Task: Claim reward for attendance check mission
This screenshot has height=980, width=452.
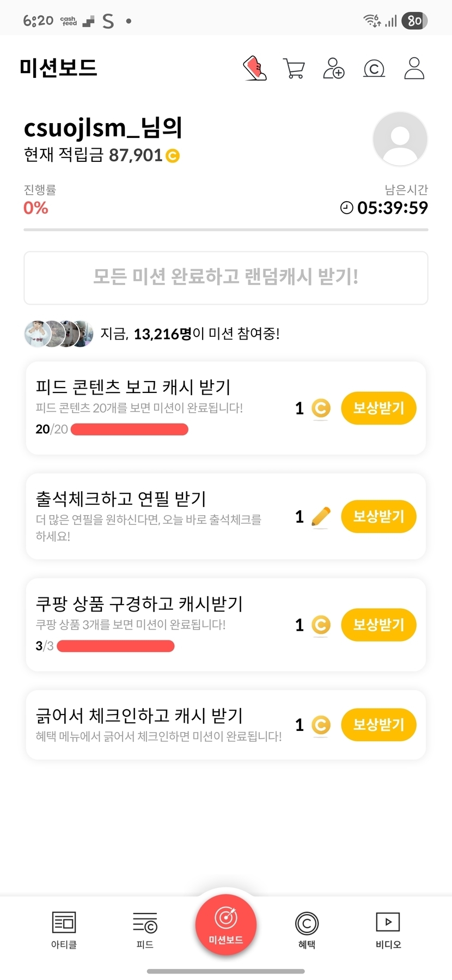Action: click(x=378, y=517)
